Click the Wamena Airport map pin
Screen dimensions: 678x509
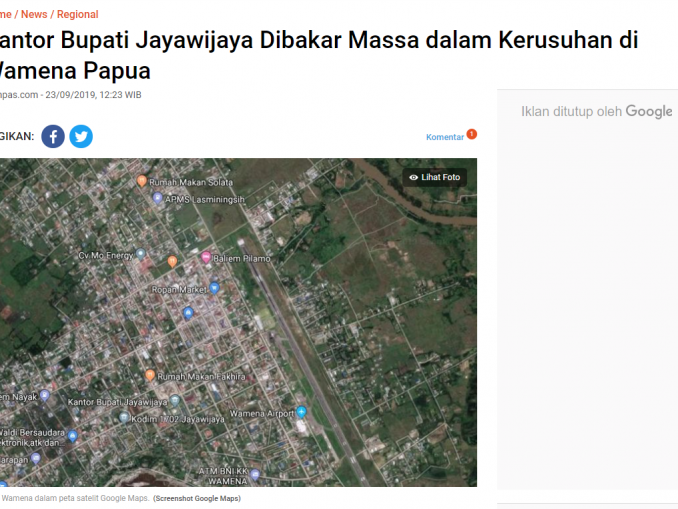(x=301, y=412)
